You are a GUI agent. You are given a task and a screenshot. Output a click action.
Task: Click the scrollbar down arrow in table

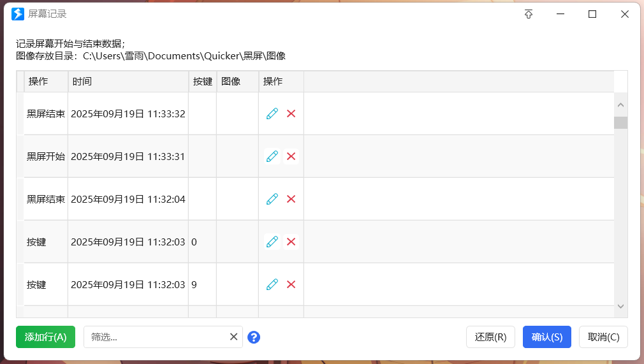point(620,307)
